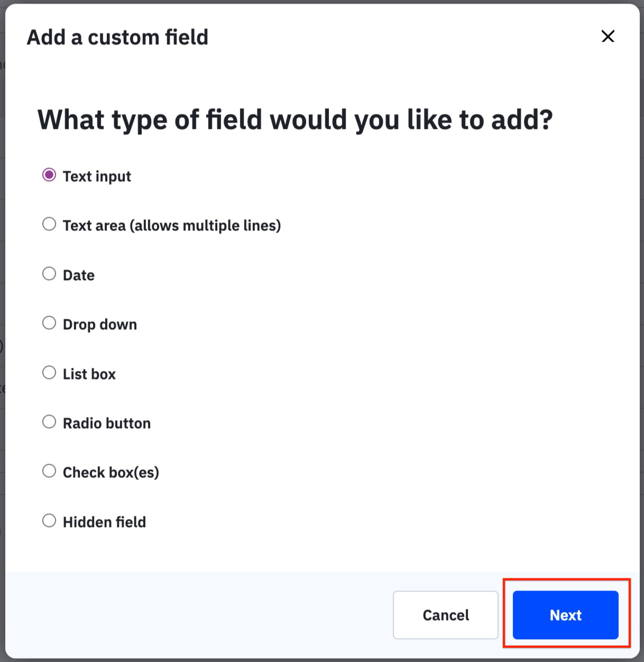Image resolution: width=644 pixels, height=662 pixels.
Task: Choose the Check box(es) option
Action: pos(49,471)
